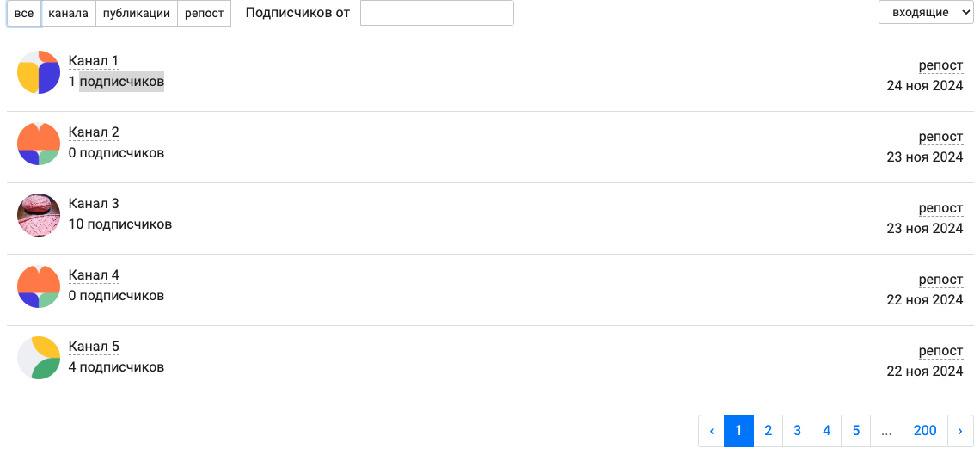Focus the 'Подписчиков от' input field
980x455 pixels.
point(437,13)
